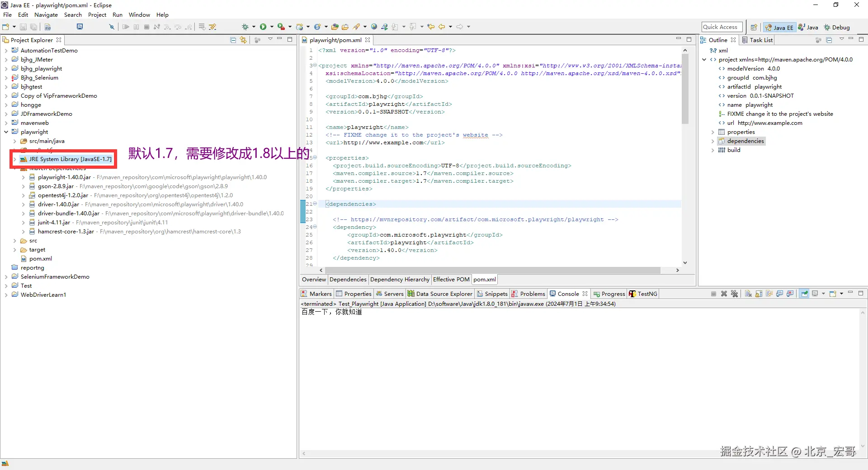This screenshot has width=868, height=470.
Task: Expand the dependencies node in Outline
Action: tap(713, 141)
